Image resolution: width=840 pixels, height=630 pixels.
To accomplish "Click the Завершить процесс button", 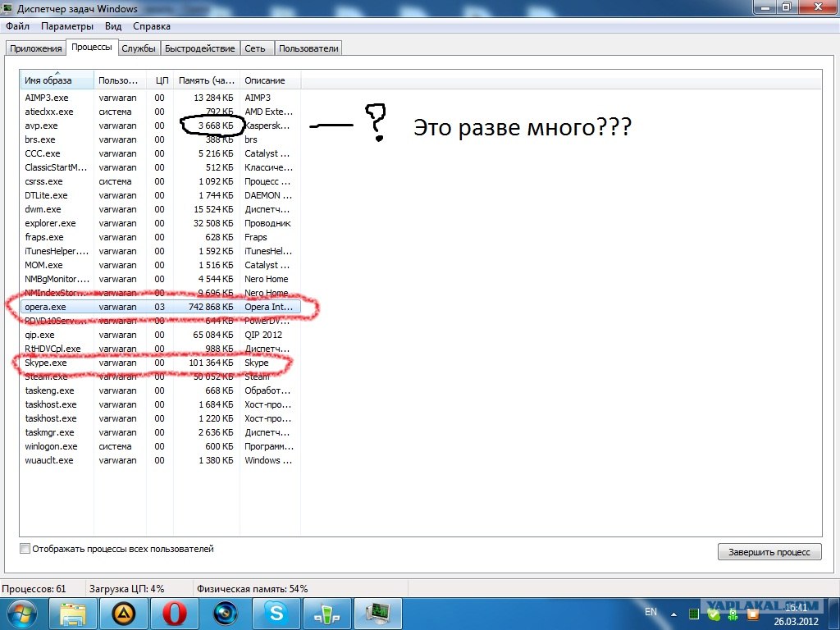I will [769, 552].
